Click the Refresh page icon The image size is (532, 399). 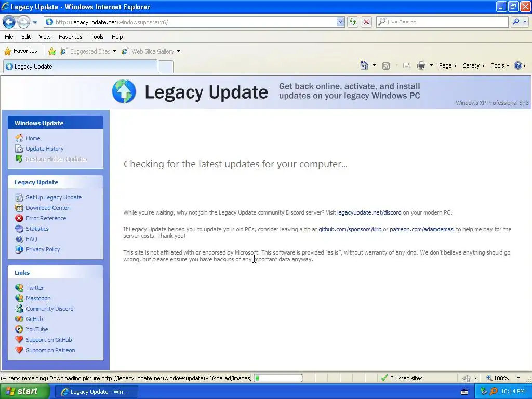click(x=353, y=22)
